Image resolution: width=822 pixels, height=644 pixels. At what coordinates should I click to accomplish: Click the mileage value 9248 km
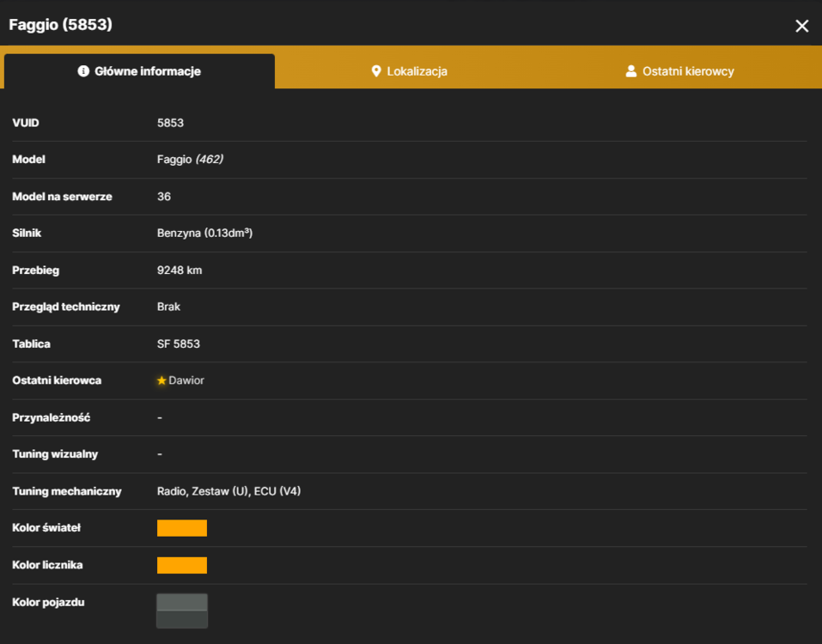(180, 270)
